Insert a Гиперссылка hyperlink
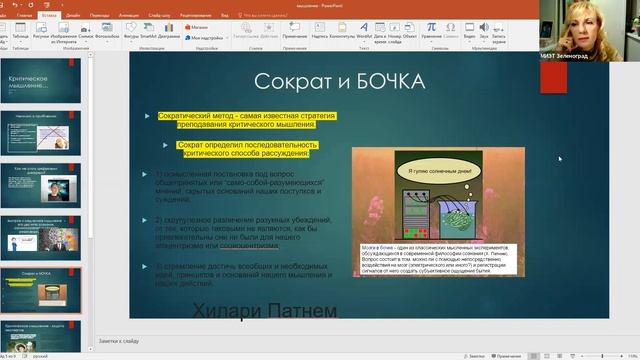Image resolution: width=640 pixels, height=360 pixels. [246, 31]
